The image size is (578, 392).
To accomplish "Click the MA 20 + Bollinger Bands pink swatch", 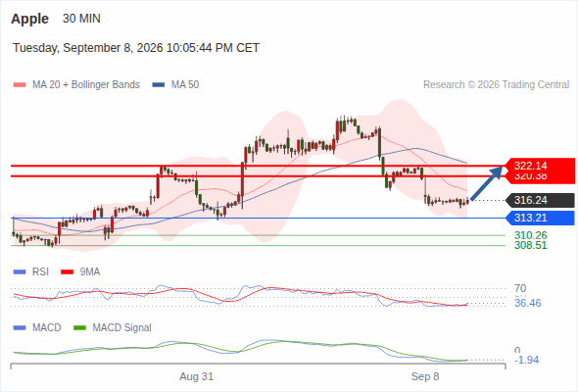I will [20, 85].
